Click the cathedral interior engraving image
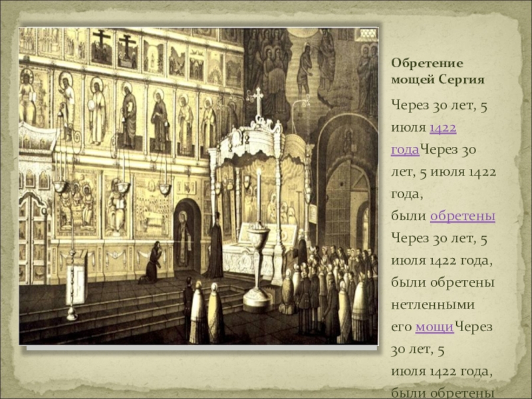The width and height of the screenshot is (532, 399). tap(198, 186)
